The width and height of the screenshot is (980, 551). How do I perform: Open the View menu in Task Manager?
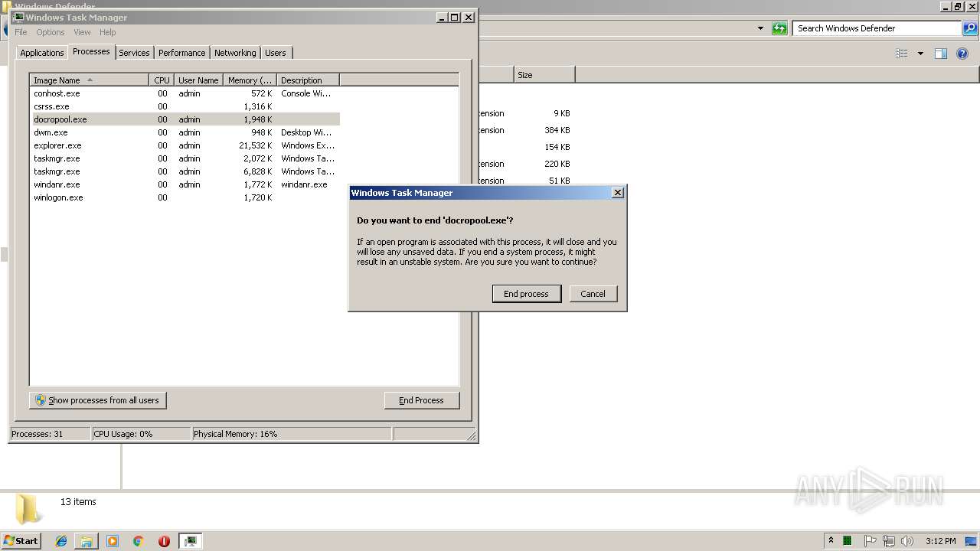(x=82, y=32)
